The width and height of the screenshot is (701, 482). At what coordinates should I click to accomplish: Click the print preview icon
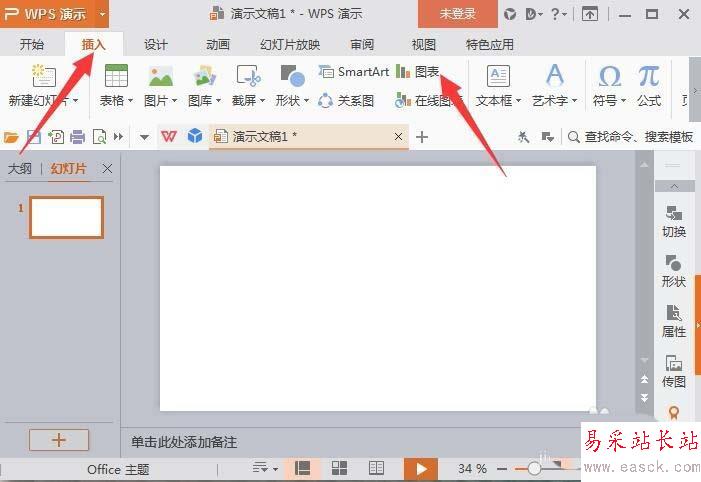[99, 137]
